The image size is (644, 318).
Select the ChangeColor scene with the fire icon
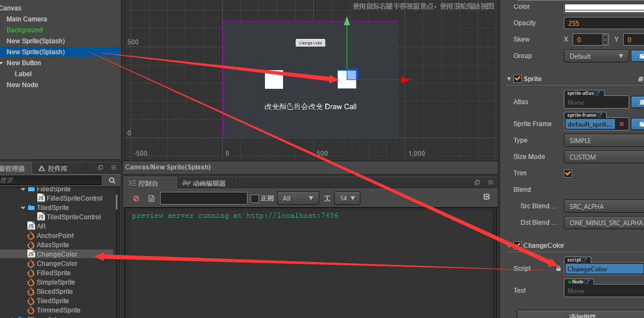click(52, 263)
